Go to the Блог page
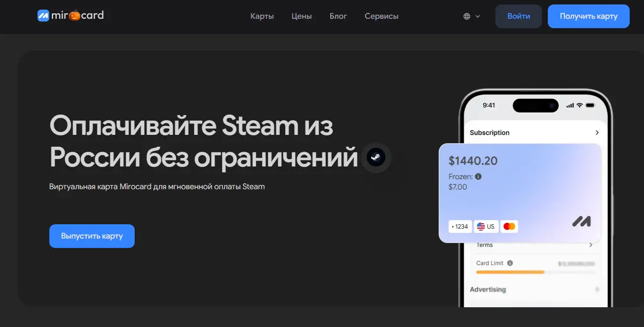Viewport: 644px width, 327px height. (338, 16)
